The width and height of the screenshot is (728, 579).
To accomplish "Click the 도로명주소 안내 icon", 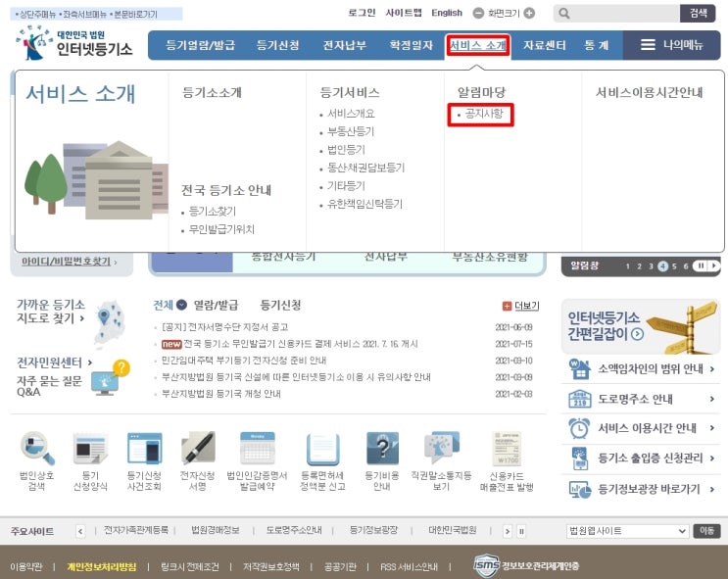I will pos(579,400).
